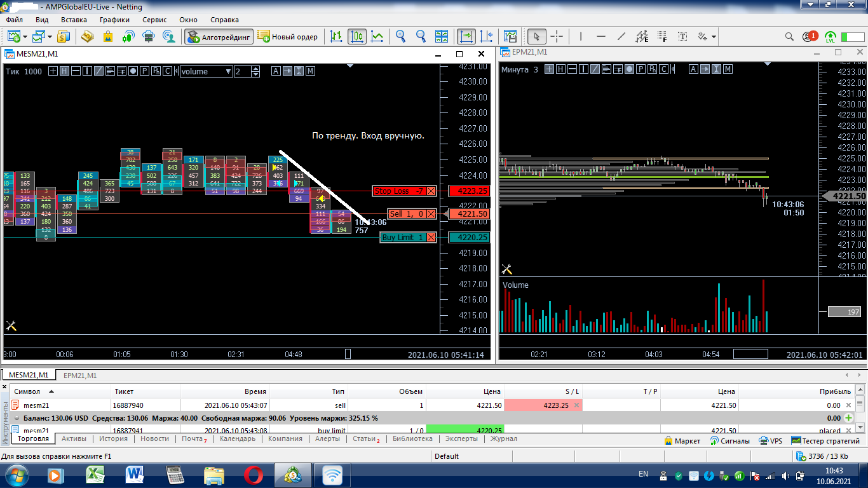Zoom in on the chart

click(400, 36)
